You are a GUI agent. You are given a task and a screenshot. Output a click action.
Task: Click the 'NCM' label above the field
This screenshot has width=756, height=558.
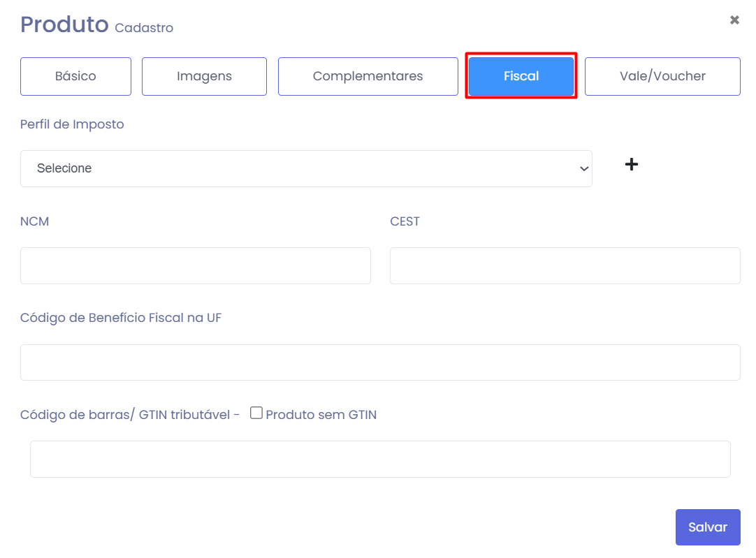click(x=35, y=221)
